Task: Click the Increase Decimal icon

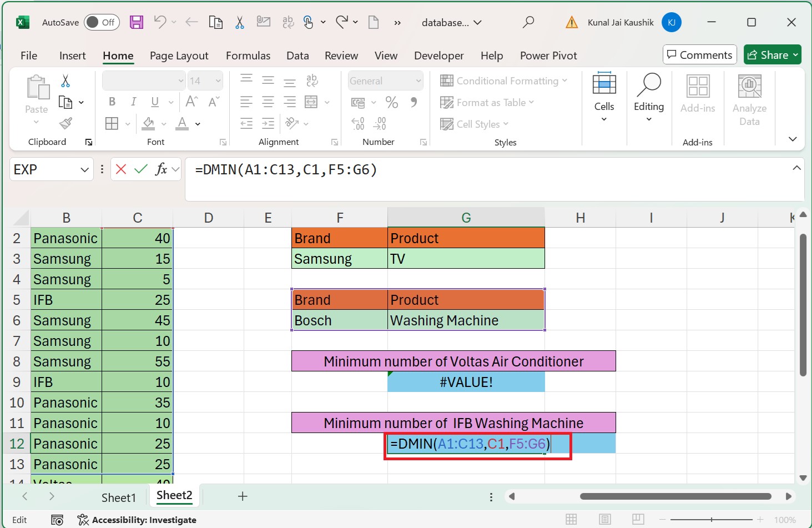Action: tap(357, 123)
